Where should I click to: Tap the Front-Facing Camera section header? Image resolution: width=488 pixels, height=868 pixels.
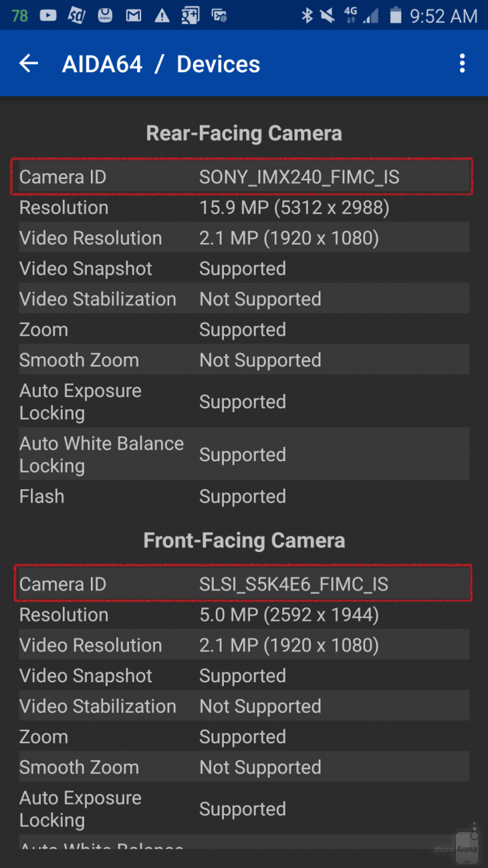coord(244,540)
